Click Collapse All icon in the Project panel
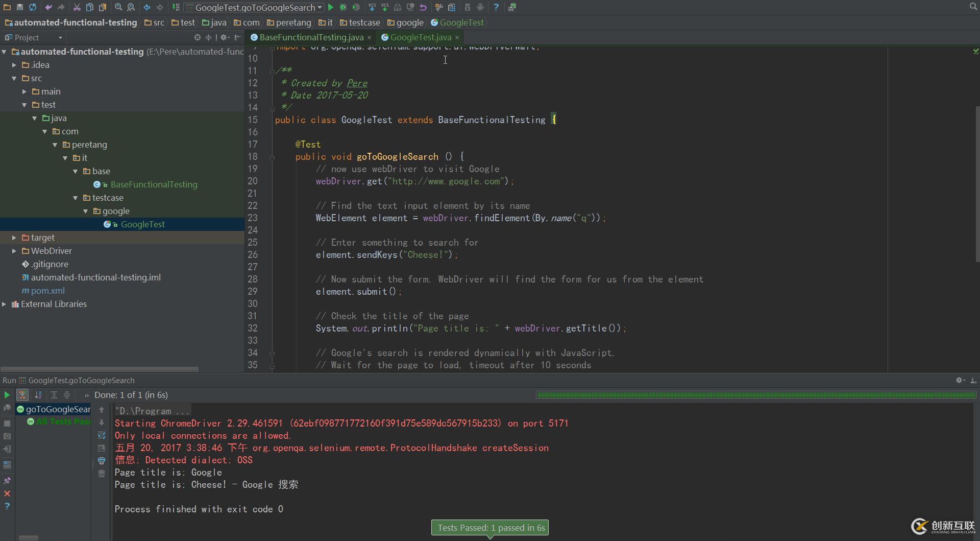980x541 pixels. tap(208, 37)
